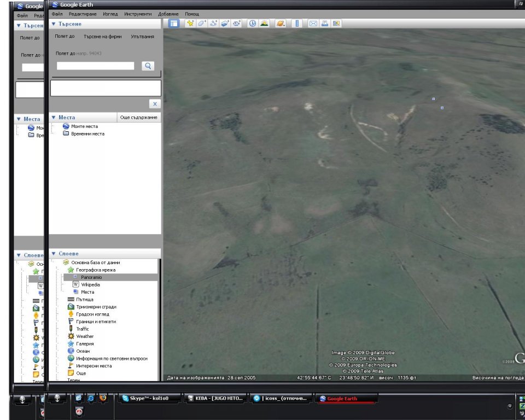Viewport: 525px width, 420px height.
Task: Open the Инструменти menu
Action: coord(138,14)
